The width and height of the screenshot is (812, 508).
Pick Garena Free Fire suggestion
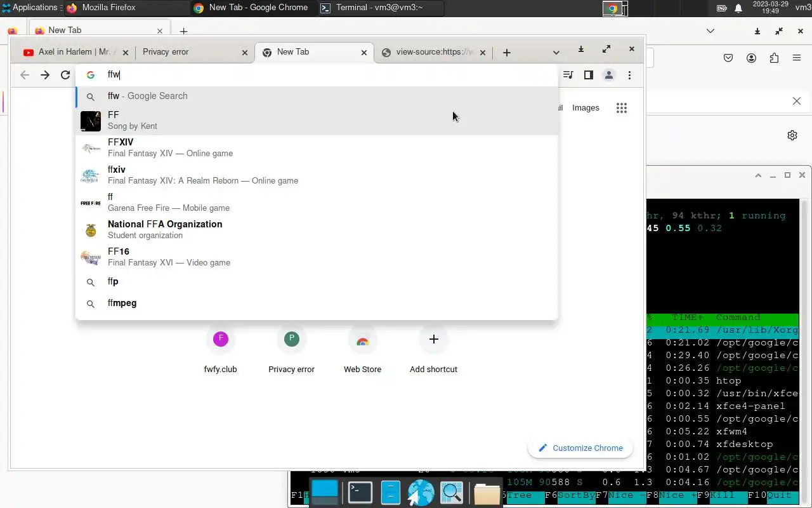tap(317, 203)
